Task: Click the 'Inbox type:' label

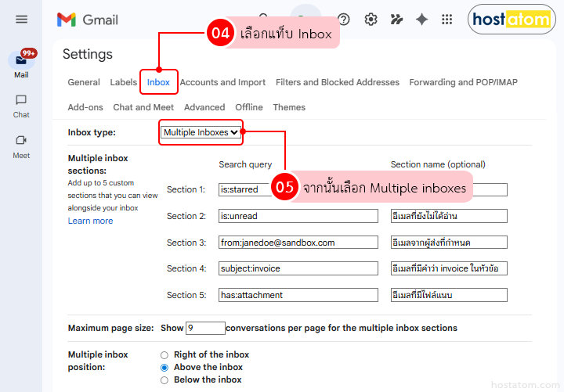Action: (x=92, y=132)
